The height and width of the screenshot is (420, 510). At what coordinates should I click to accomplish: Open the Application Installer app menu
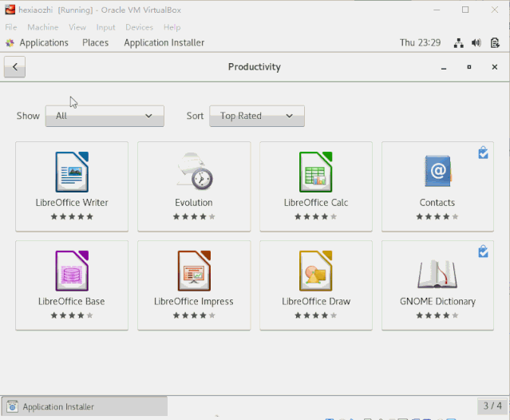[164, 42]
